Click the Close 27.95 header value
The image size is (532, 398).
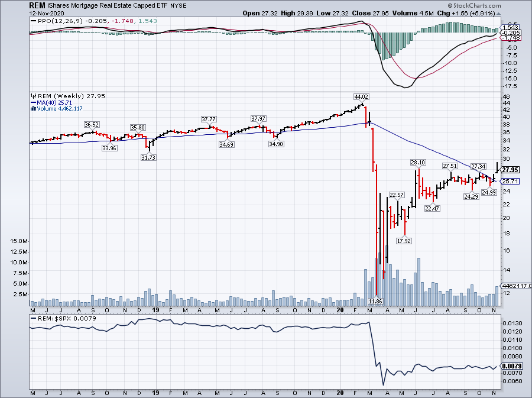pyautogui.click(x=370, y=13)
